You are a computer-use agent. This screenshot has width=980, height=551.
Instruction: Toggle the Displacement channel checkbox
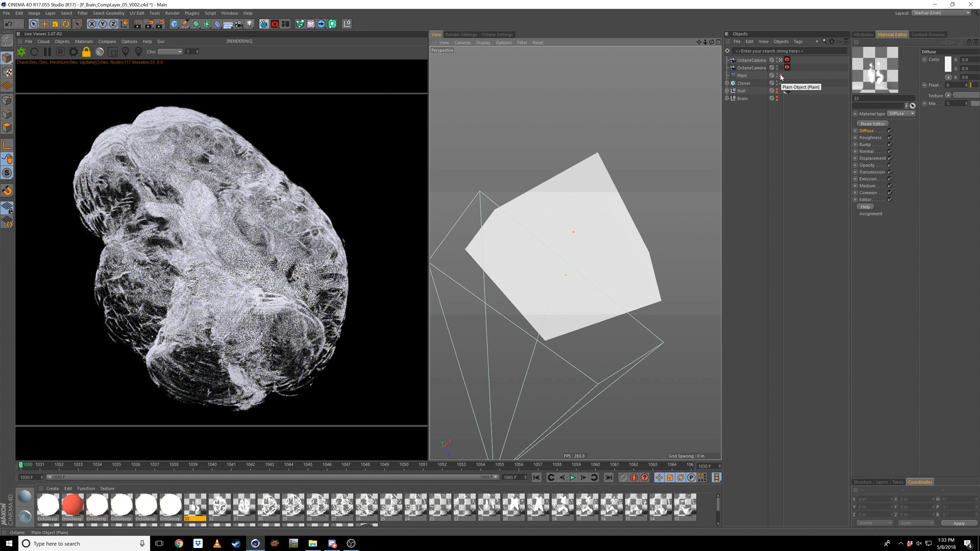(x=890, y=158)
